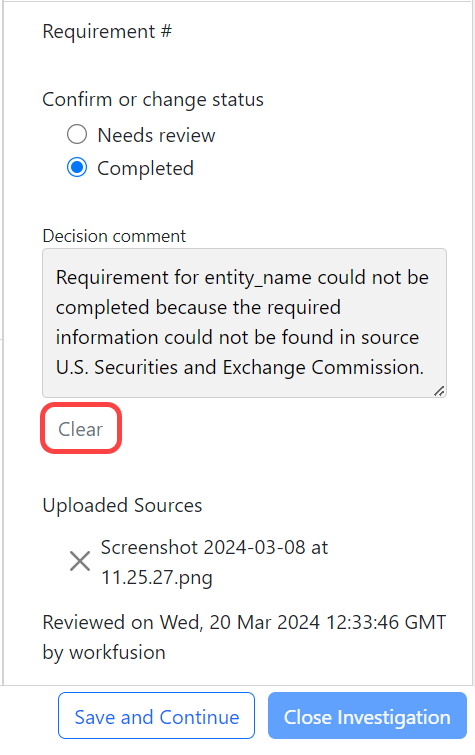Click the Confirm or change status heading
The image size is (475, 755).
153,100
